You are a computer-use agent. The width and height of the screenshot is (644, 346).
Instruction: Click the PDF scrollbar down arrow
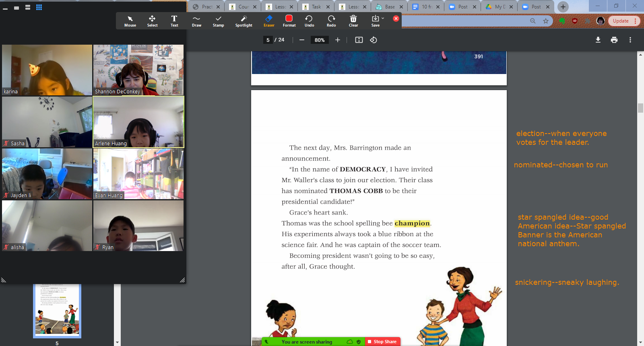[x=640, y=343]
